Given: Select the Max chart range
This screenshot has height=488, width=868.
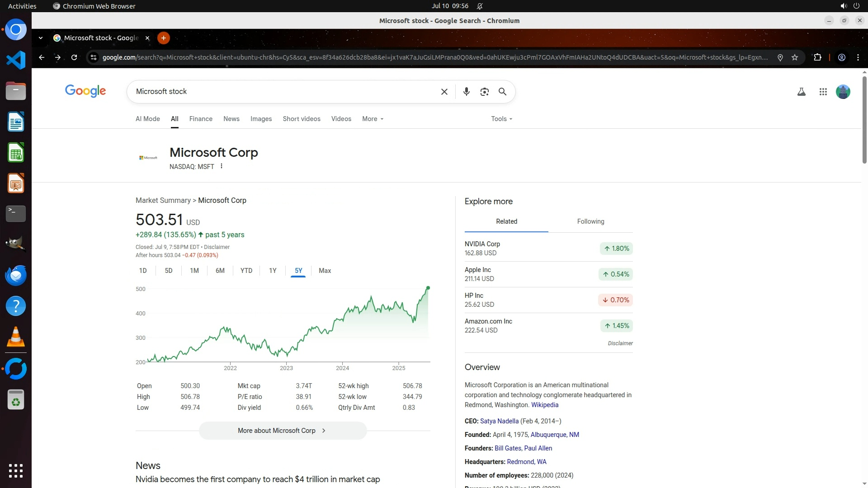Looking at the screenshot, I should click(x=325, y=271).
